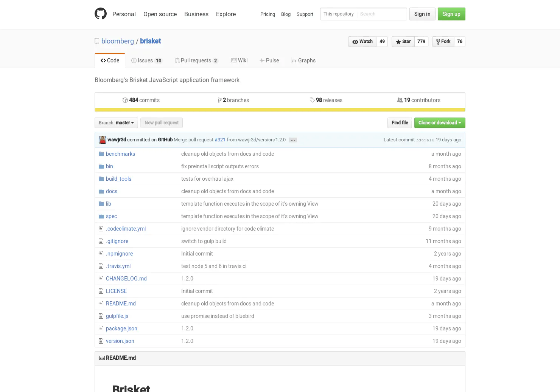
Task: Click the file icon next to CHANGELOG.md
Action: [x=101, y=279]
